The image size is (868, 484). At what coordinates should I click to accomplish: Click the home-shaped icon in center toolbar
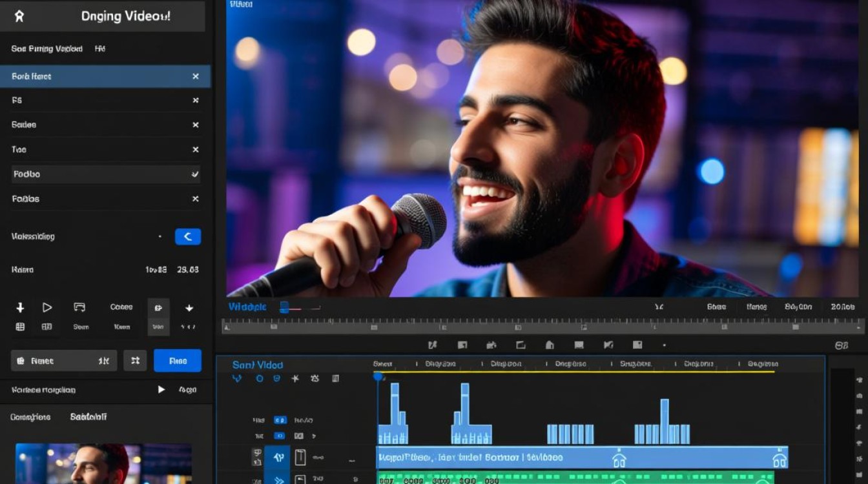coord(550,345)
